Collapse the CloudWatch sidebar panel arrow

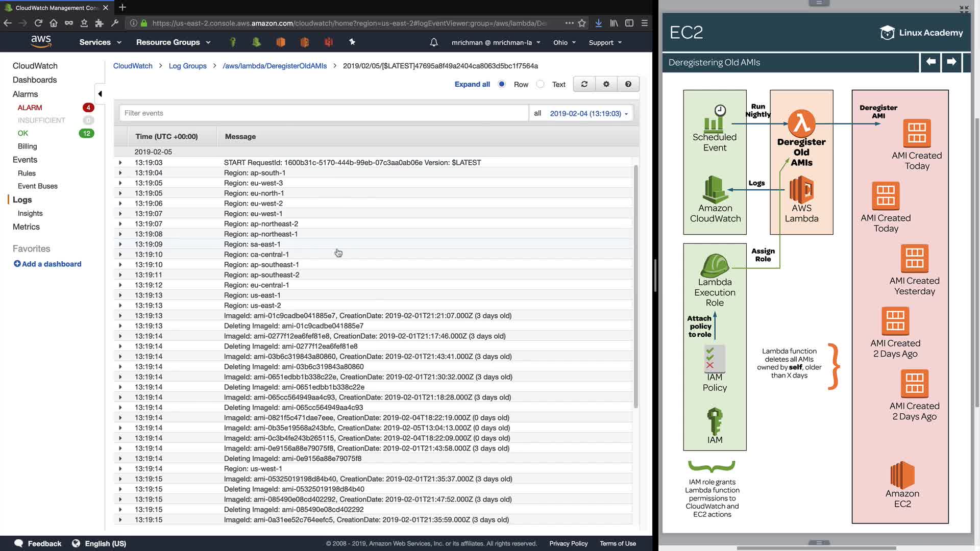(100, 94)
